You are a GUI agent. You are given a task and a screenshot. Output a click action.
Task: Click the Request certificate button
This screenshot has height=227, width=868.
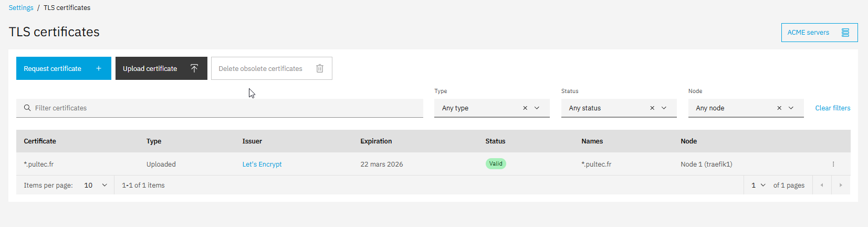click(64, 69)
